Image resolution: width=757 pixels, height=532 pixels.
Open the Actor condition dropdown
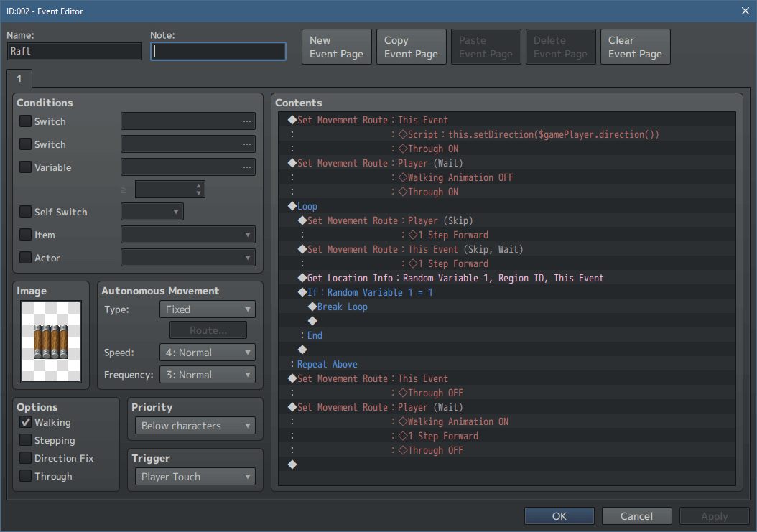point(187,257)
